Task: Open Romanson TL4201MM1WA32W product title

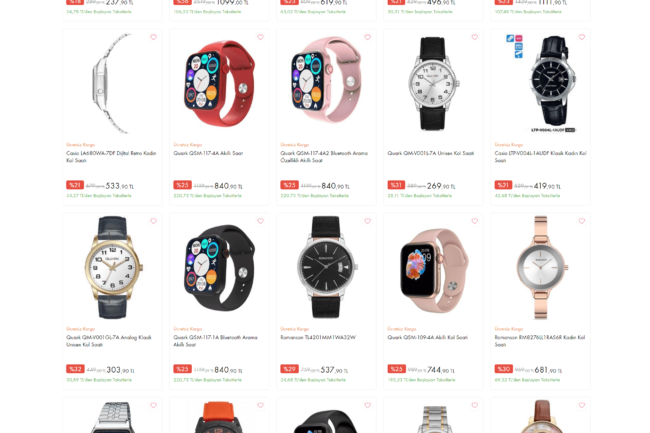Action: tap(318, 337)
